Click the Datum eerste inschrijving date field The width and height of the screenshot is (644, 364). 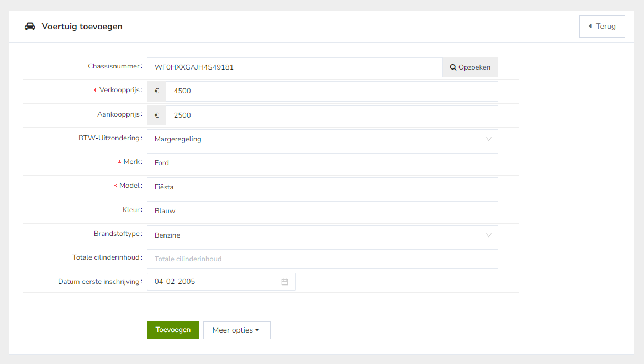pos(215,282)
